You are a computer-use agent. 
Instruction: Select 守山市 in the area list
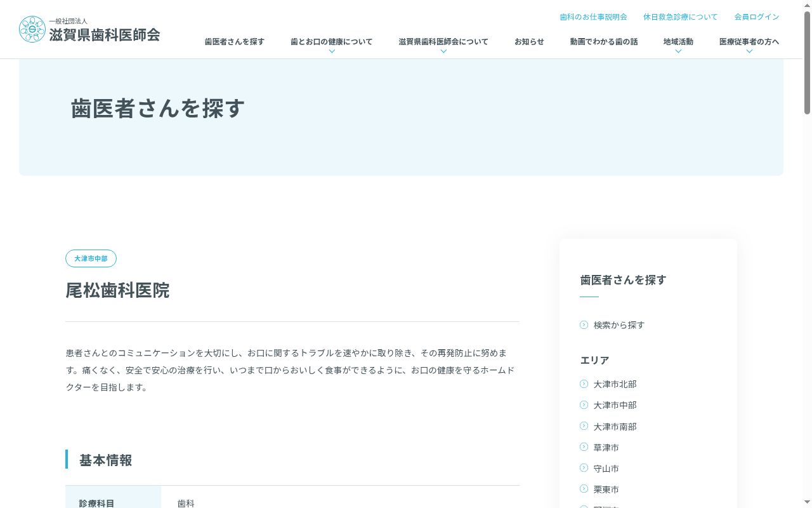pos(606,469)
